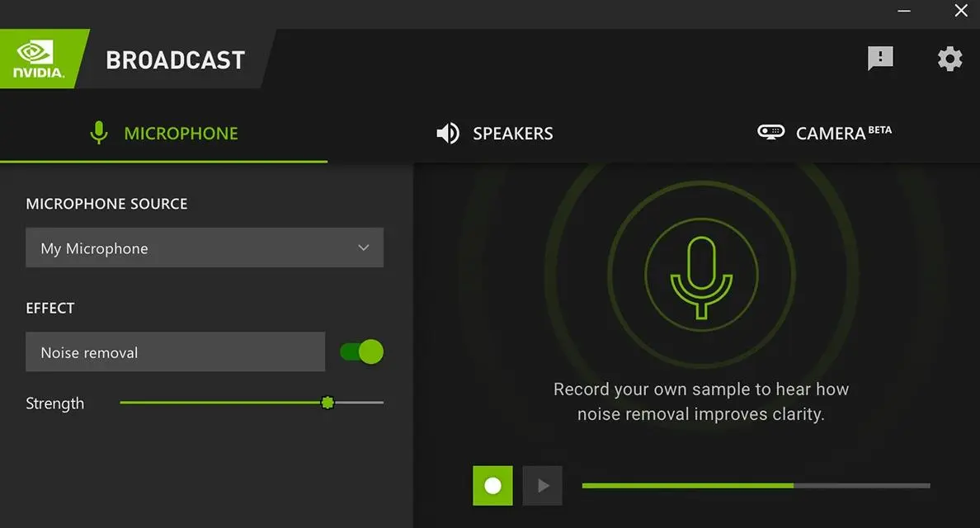
Task: Click the green microphone tab icon
Action: pos(99,133)
